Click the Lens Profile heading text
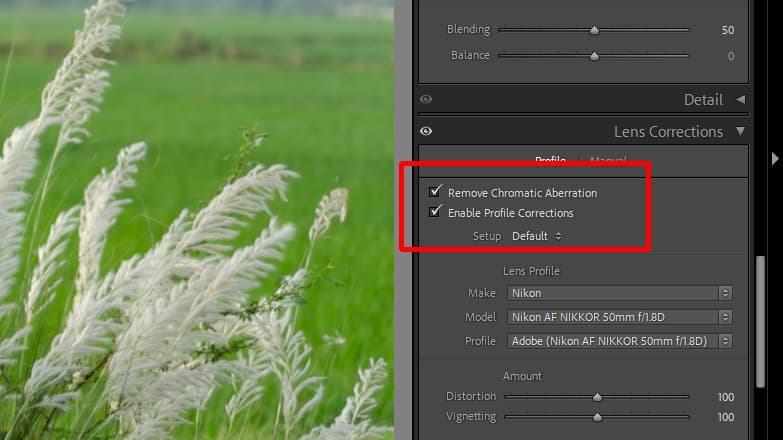Image resolution: width=783 pixels, height=440 pixels. (x=531, y=271)
